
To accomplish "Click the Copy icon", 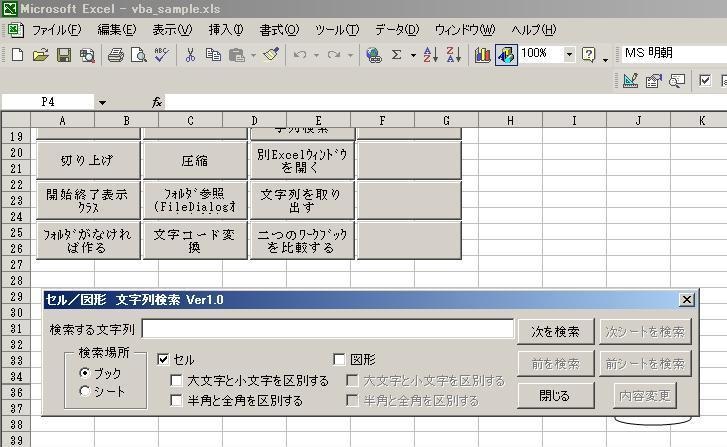I will 213,55.
